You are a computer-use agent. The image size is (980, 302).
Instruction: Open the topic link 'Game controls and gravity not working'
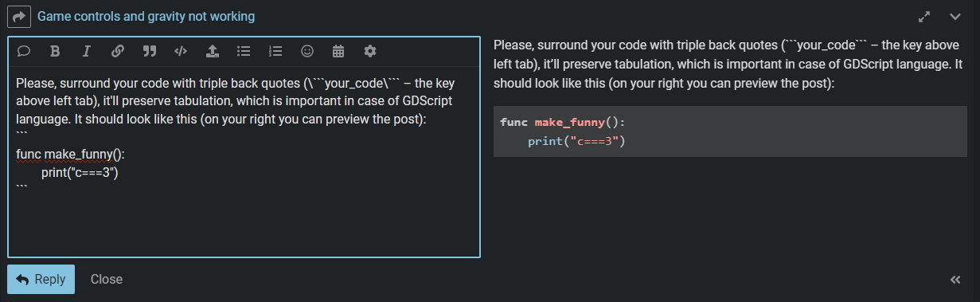146,16
